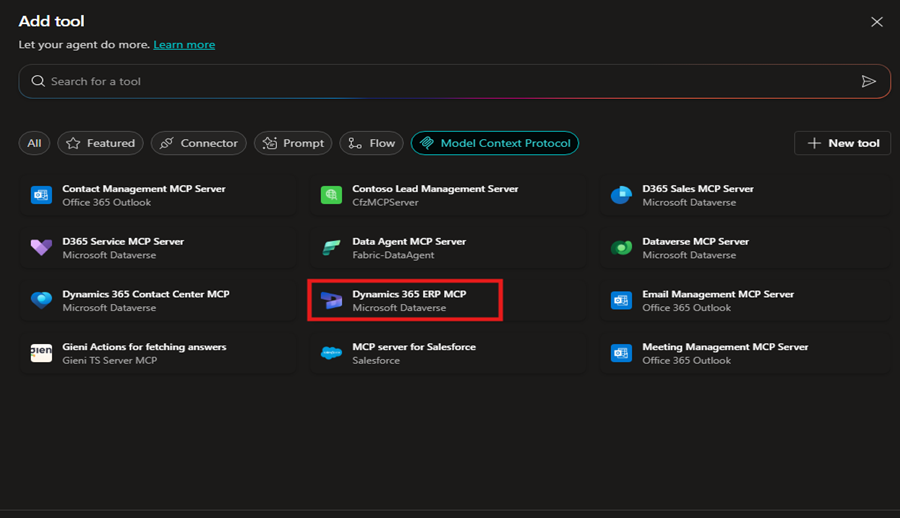Pick the Email Management MCP Server title

pyautogui.click(x=717, y=294)
